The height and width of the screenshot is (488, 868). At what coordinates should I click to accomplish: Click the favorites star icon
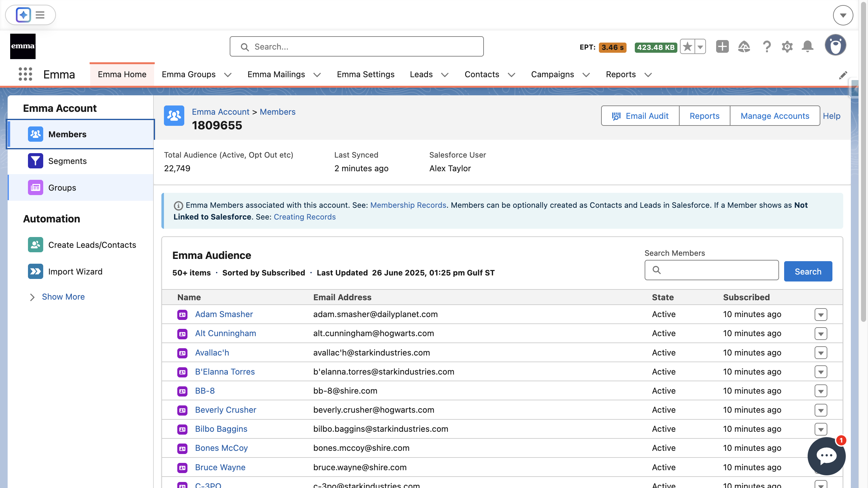(687, 46)
